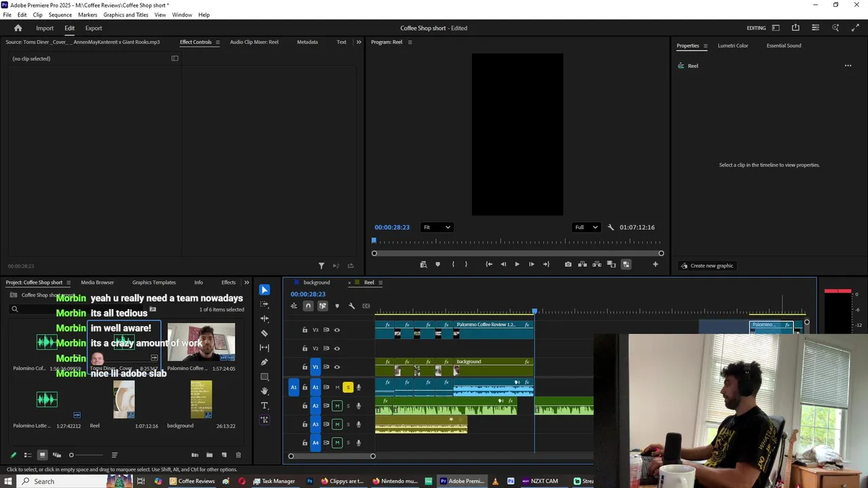Select the Hand tool
The image size is (868, 488).
(x=264, y=391)
